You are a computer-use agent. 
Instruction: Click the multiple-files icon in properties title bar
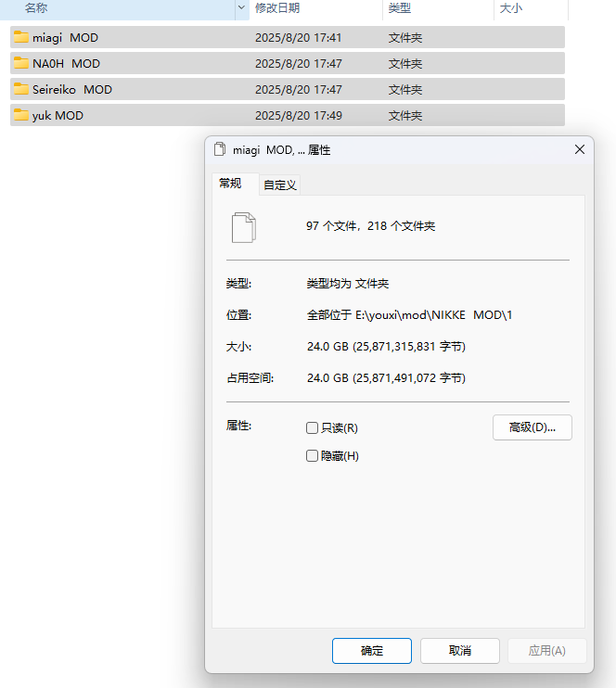click(220, 149)
